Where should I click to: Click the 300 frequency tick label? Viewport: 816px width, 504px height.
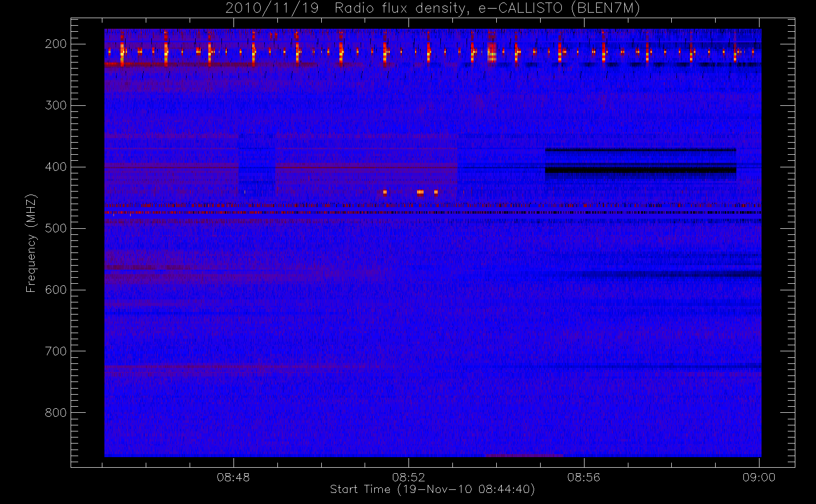[55, 105]
